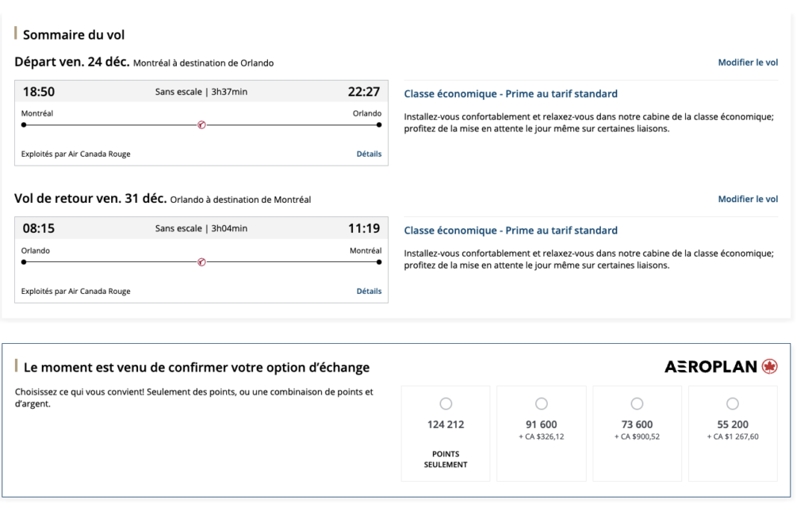Click the 08:15 return departure time
Viewport: 812px width, 511px height.
[38, 229]
